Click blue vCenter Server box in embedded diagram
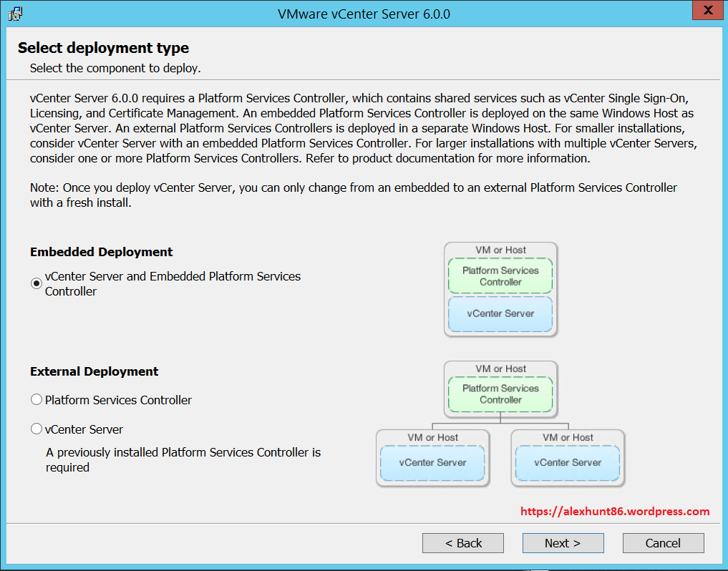728x571 pixels. click(x=500, y=313)
